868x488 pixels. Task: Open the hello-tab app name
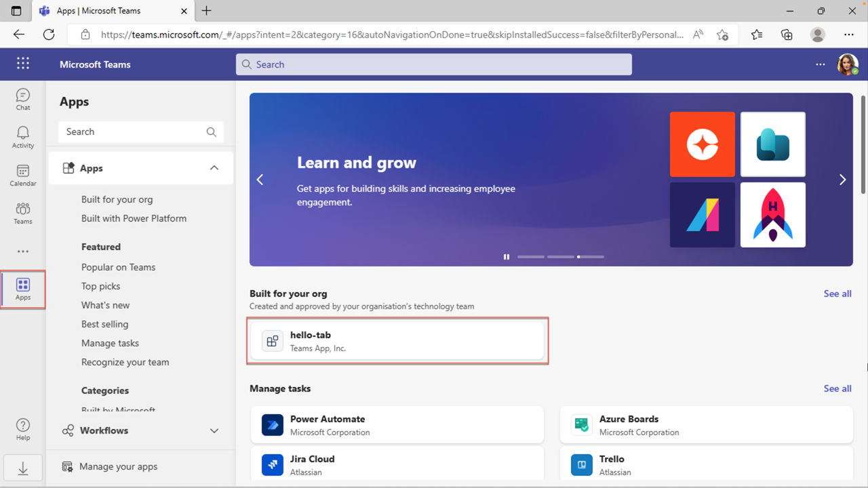click(x=310, y=335)
